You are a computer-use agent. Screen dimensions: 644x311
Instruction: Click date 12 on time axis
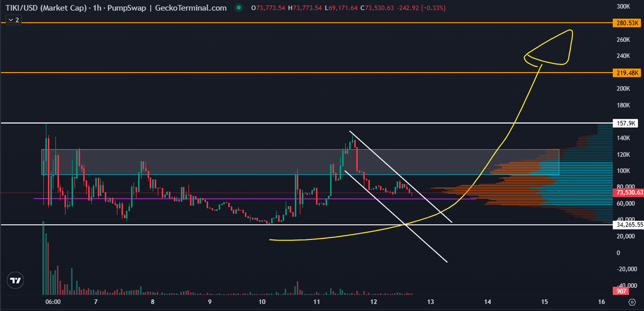click(374, 302)
